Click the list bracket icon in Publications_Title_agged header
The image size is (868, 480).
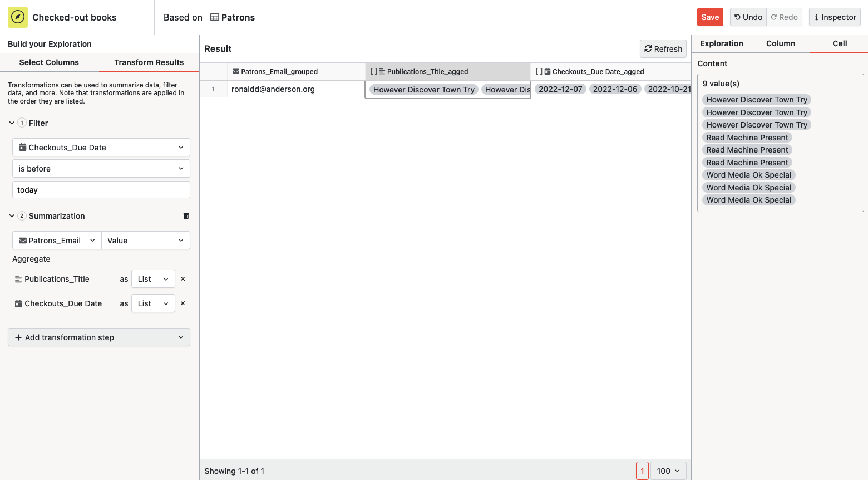pyautogui.click(x=374, y=71)
